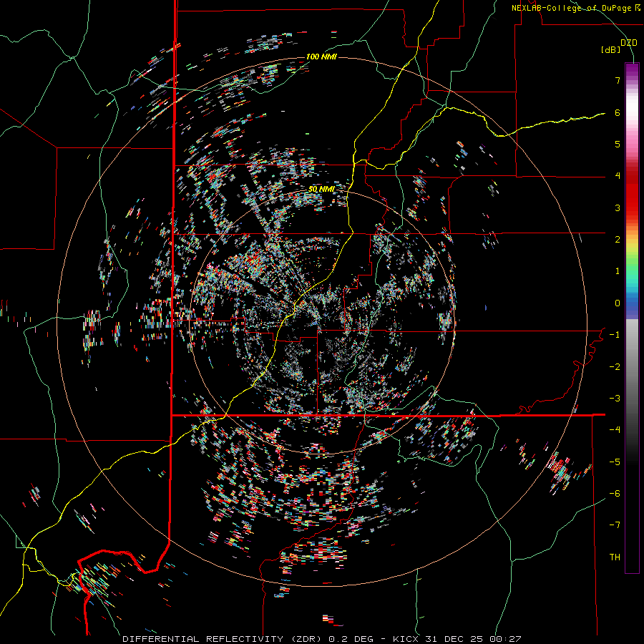Click the ZDR color scale bar

(x=632, y=318)
